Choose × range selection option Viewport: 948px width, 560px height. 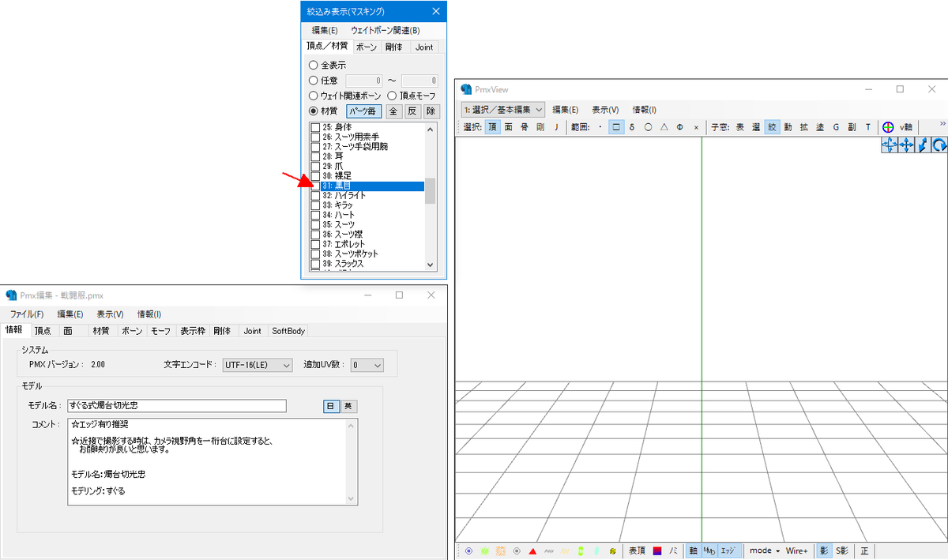695,126
